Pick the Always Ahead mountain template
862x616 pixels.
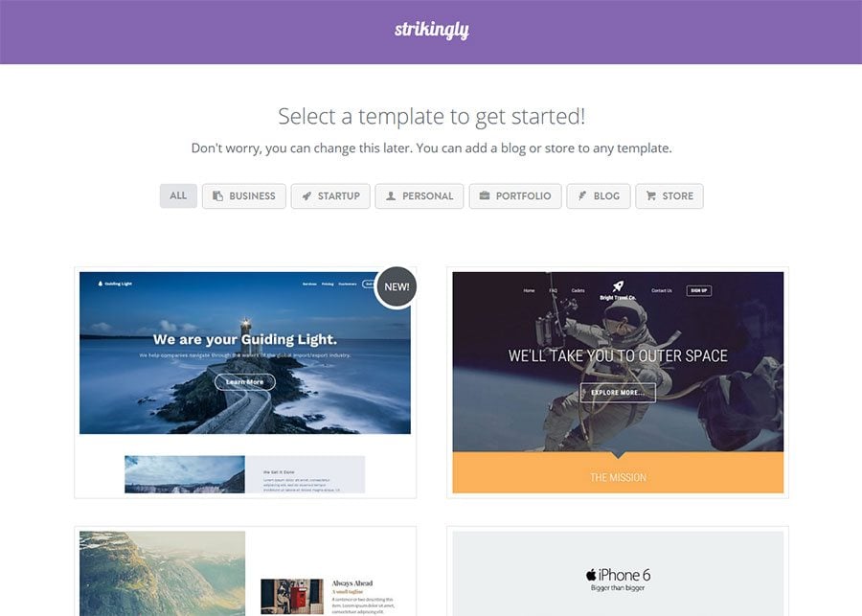point(245,572)
